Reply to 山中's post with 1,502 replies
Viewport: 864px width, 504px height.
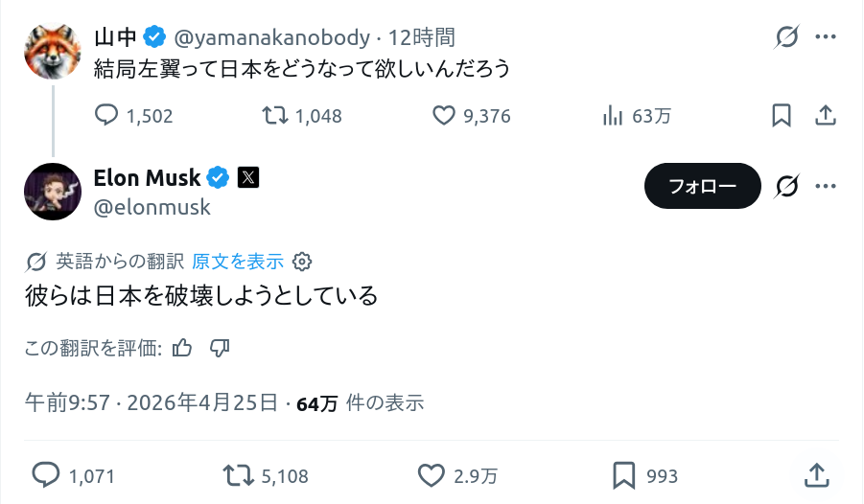coord(106,116)
